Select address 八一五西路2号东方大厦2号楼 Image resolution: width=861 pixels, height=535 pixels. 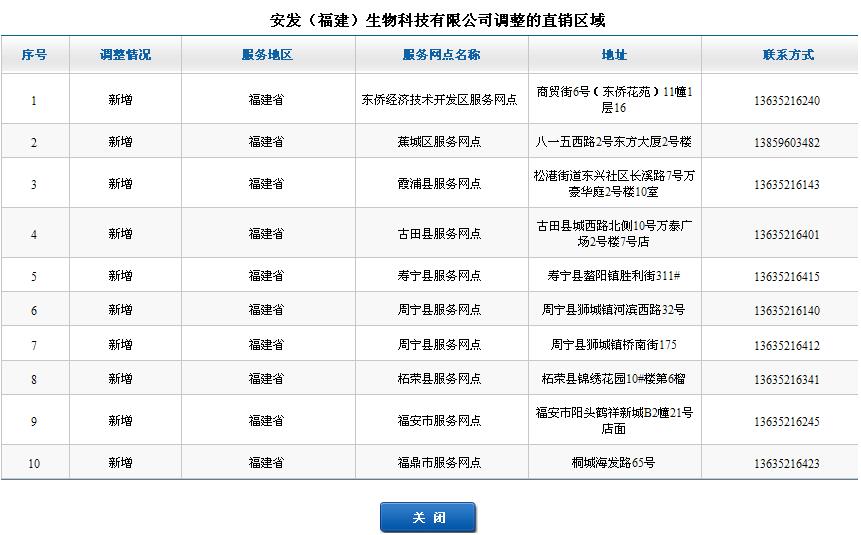point(614,142)
